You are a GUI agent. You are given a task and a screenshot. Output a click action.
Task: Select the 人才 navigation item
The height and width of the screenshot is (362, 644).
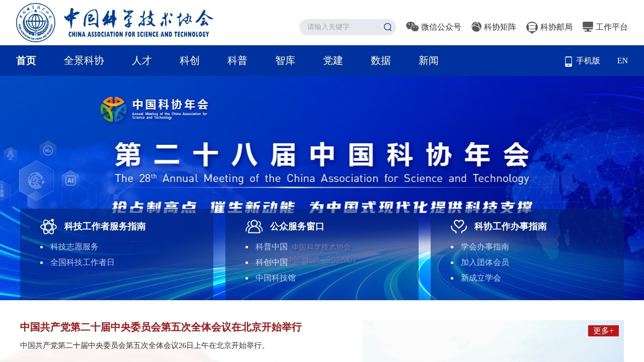pyautogui.click(x=142, y=61)
